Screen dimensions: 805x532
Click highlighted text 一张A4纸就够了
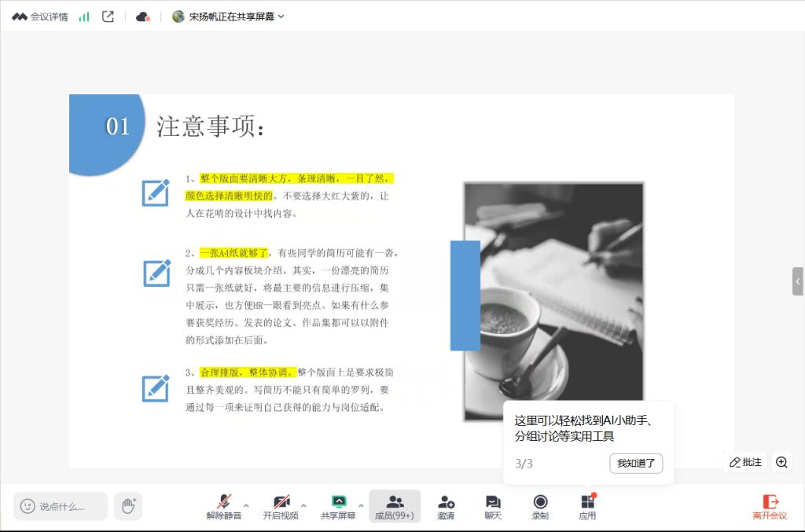(x=233, y=253)
